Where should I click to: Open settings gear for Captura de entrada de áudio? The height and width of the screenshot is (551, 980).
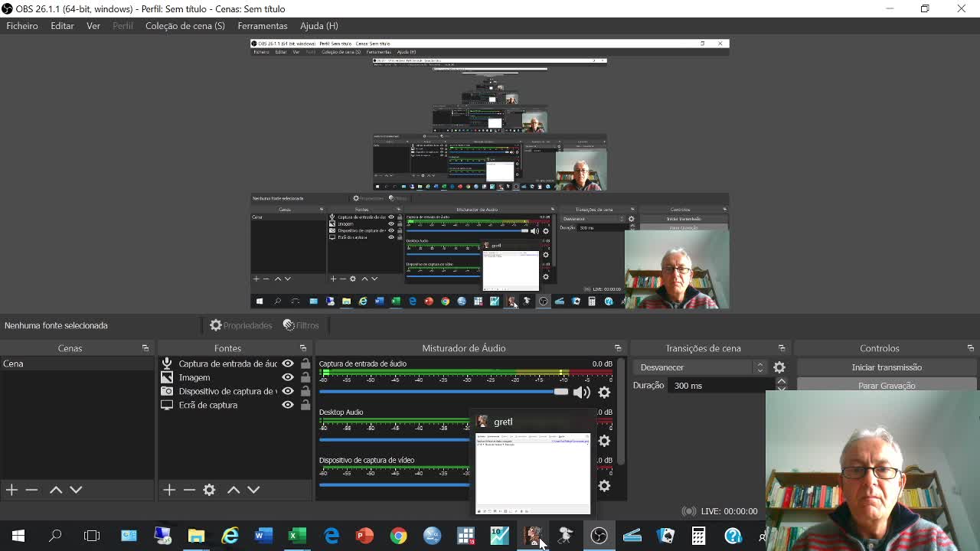pyautogui.click(x=604, y=393)
